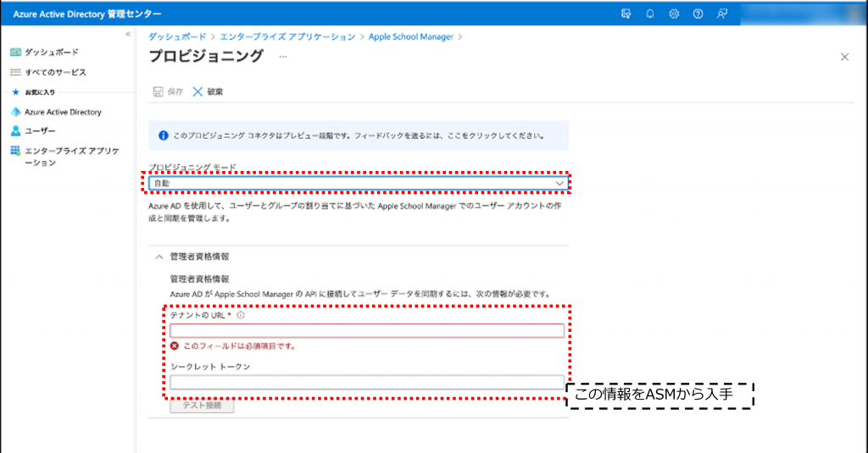Click the テナントの URL info icon

(240, 315)
